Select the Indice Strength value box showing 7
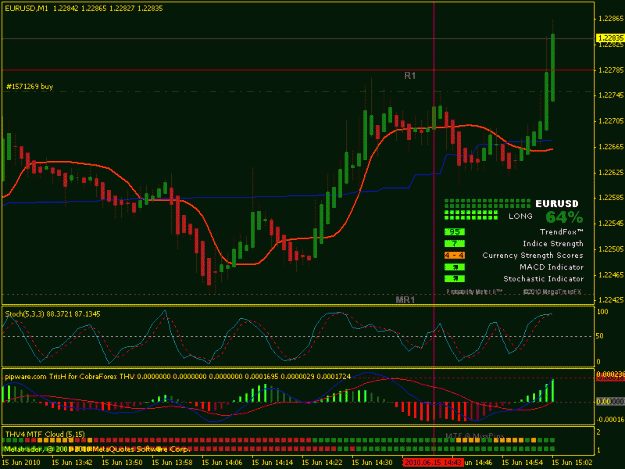This screenshot has height=469, width=625. pos(454,243)
